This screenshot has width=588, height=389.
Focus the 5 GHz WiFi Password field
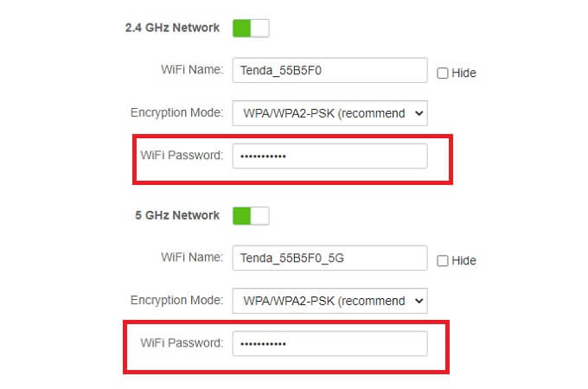tap(329, 343)
